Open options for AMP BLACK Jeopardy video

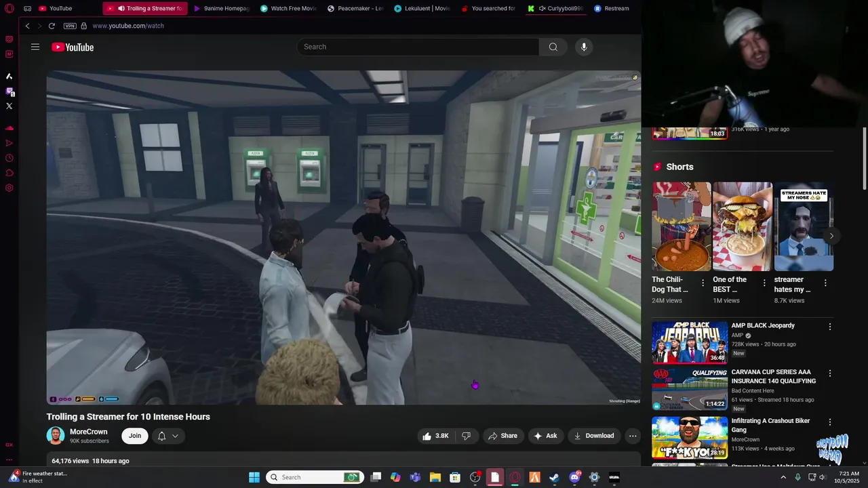829,327
